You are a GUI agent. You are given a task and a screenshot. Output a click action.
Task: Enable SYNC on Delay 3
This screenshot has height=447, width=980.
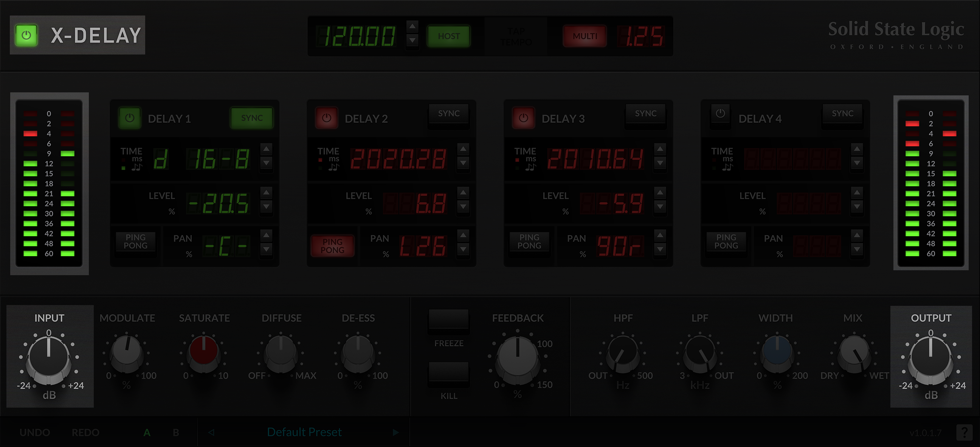click(x=646, y=114)
